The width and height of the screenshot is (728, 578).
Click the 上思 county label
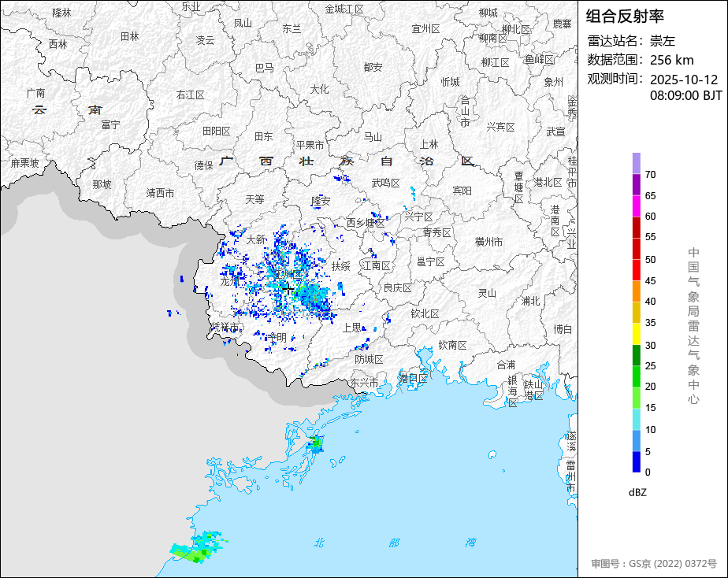[351, 327]
